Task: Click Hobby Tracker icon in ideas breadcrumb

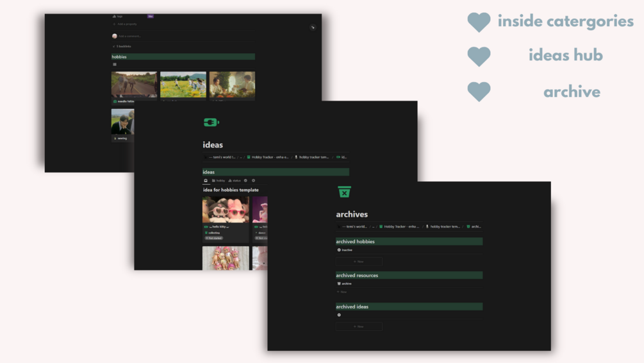Action: click(249, 157)
